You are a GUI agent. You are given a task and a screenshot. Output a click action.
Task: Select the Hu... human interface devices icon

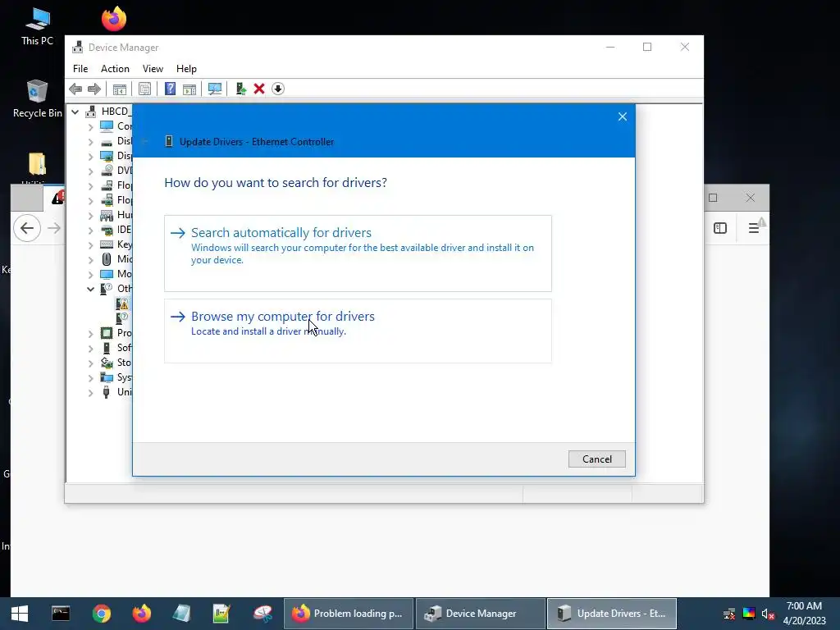(107, 216)
